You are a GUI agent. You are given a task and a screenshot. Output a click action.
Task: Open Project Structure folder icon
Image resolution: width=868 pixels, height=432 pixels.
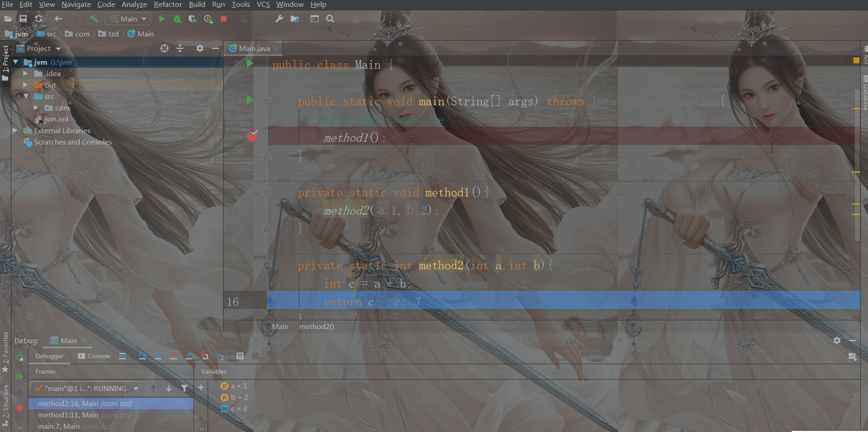295,19
